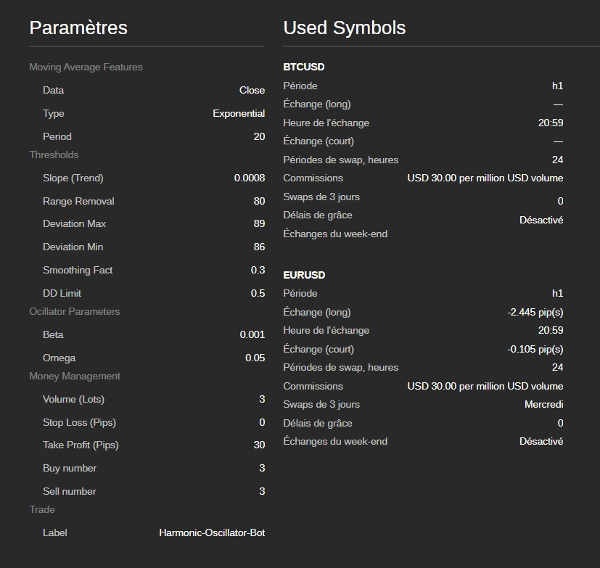
Task: Click the BTCUSD symbol title
Action: click(304, 67)
